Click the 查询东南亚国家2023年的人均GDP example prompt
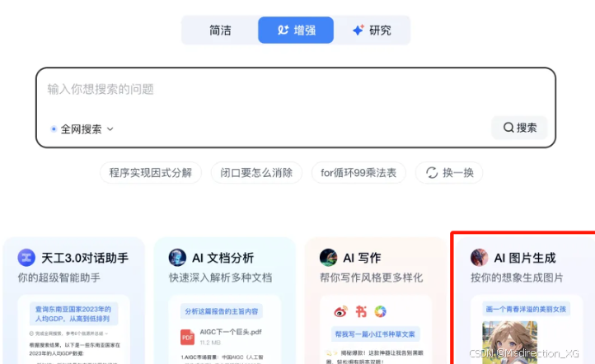Image resolution: width=595 pixels, height=364 pixels. pos(73,314)
